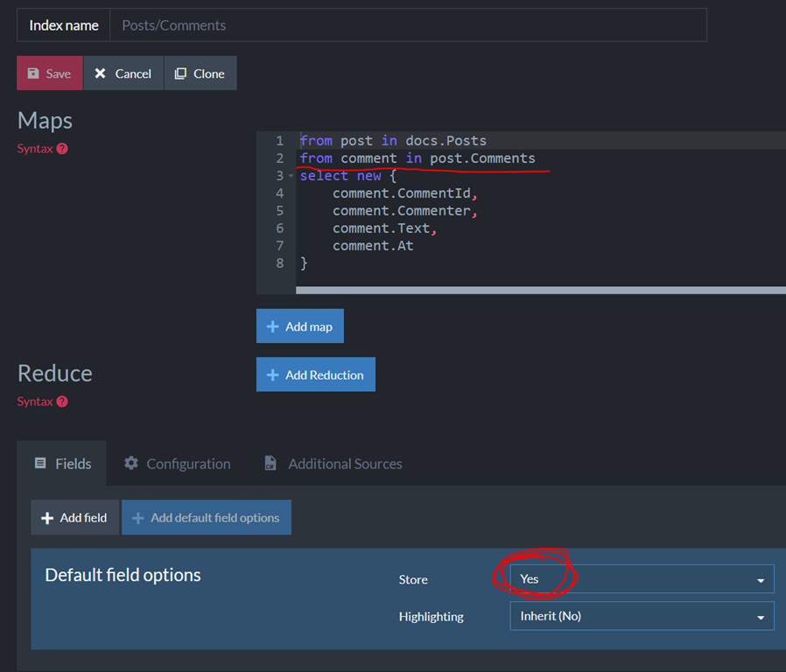Image resolution: width=786 pixels, height=672 pixels.
Task: Click the Maps section heading
Action: [46, 120]
